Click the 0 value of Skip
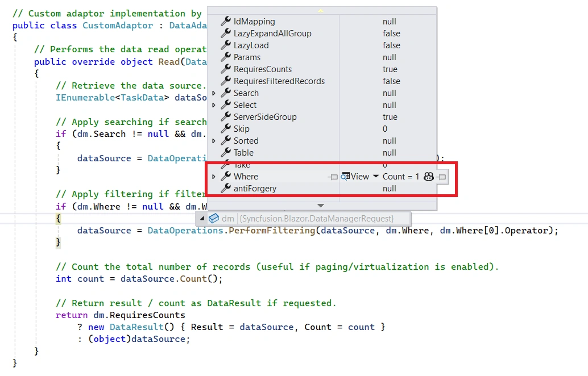The height and width of the screenshot is (376, 588). coord(385,129)
